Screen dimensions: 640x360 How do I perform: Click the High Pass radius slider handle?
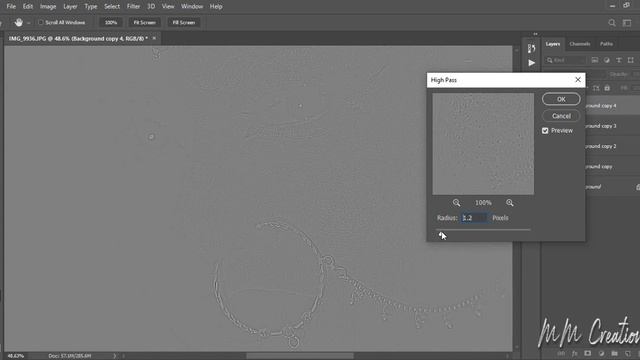(x=440, y=234)
